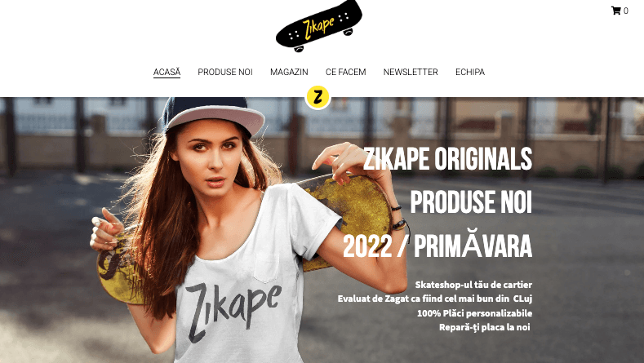Navigate to NEWSLETTER section
This screenshot has height=363, width=644.
pyautogui.click(x=411, y=72)
